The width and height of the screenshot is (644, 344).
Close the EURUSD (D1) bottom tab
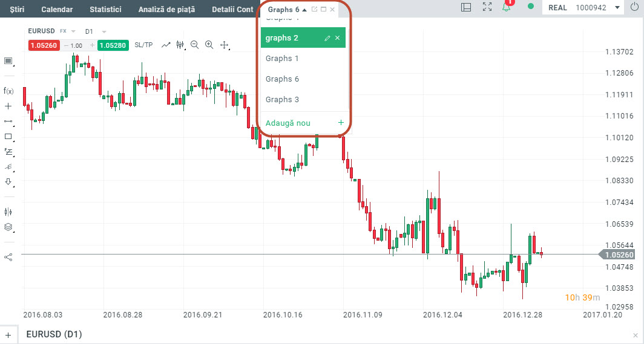point(636,335)
